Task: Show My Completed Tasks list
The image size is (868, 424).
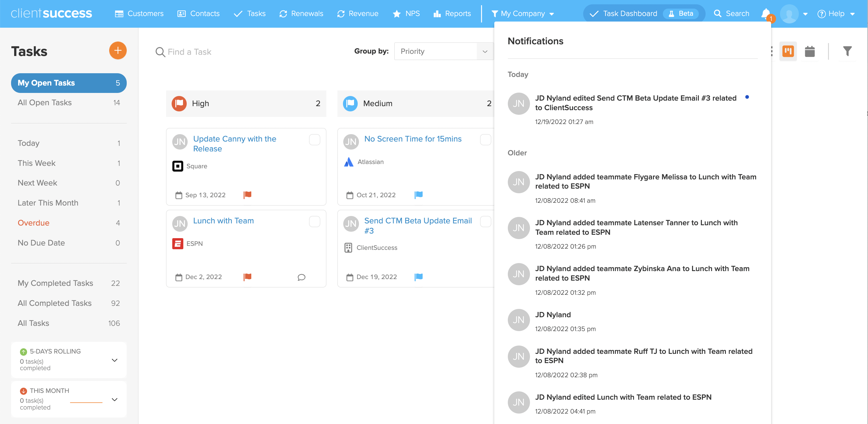Action: [x=69, y=283]
